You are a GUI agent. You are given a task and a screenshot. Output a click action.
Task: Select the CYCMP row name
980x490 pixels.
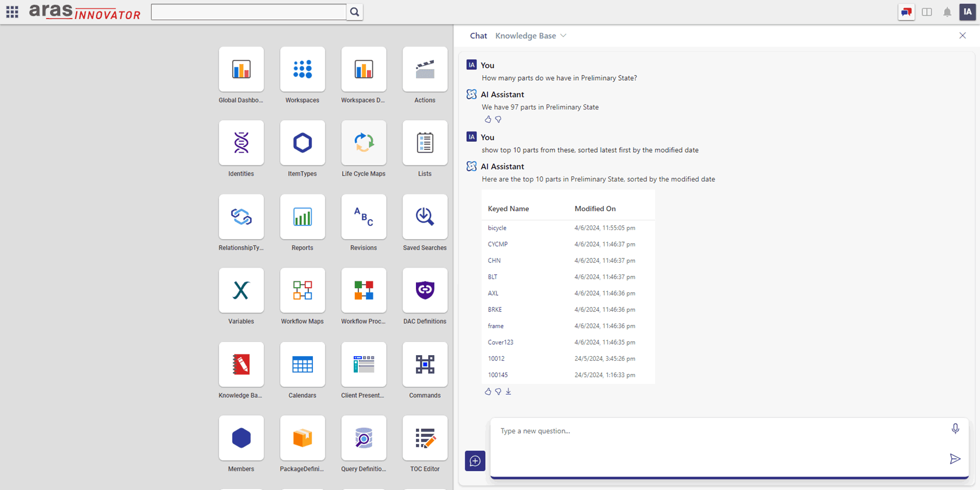[x=498, y=244]
